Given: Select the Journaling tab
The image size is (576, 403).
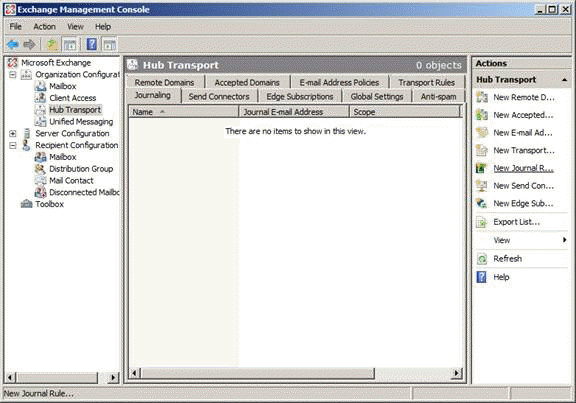Looking at the screenshot, I should tap(153, 96).
